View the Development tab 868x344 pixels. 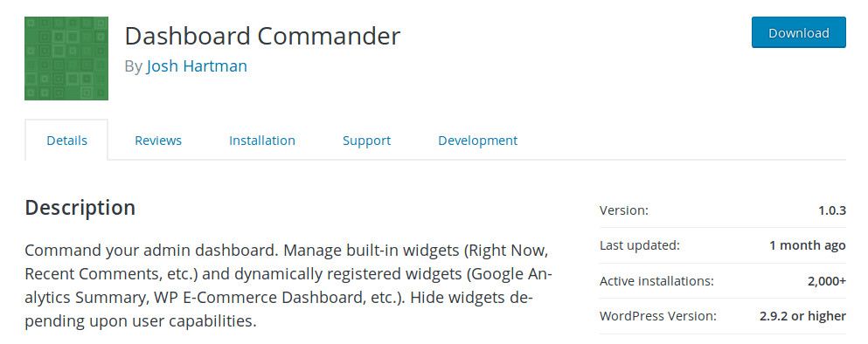pyautogui.click(x=478, y=141)
